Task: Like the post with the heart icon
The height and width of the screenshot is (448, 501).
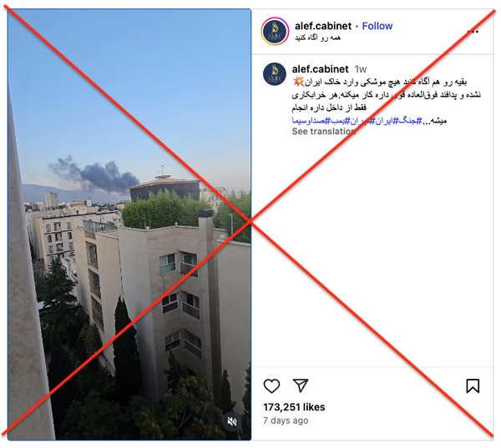Action: click(x=271, y=385)
